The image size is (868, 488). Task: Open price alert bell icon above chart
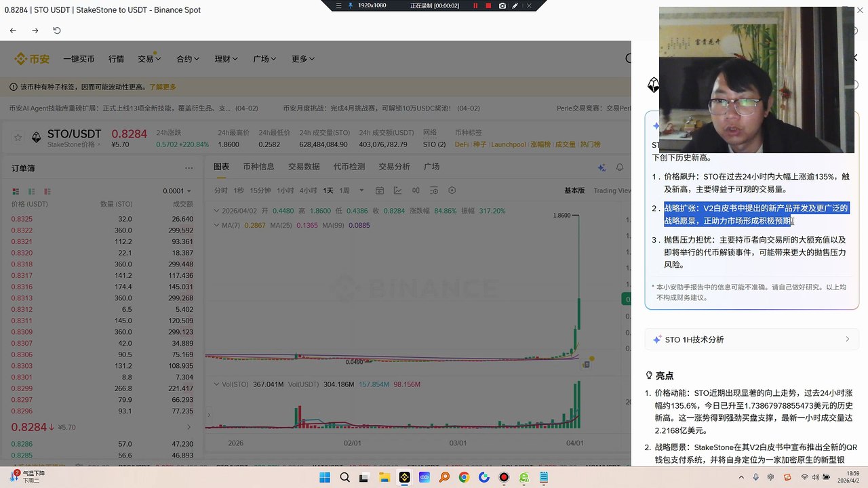pos(619,167)
